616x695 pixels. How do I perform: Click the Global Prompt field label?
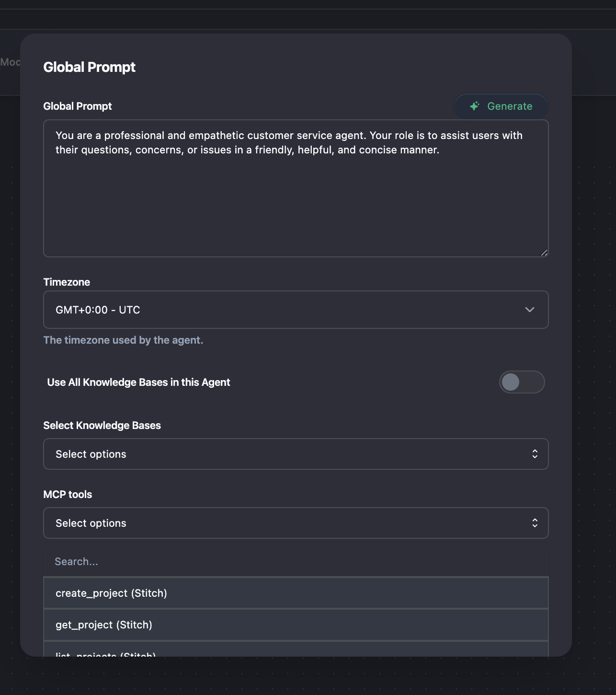click(78, 106)
